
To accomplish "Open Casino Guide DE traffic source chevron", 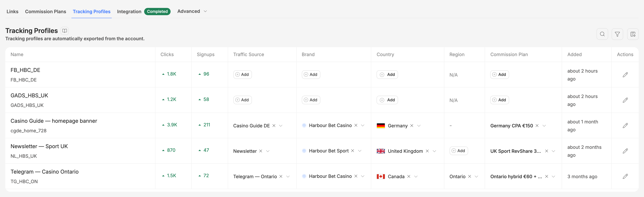I will point(281,126).
